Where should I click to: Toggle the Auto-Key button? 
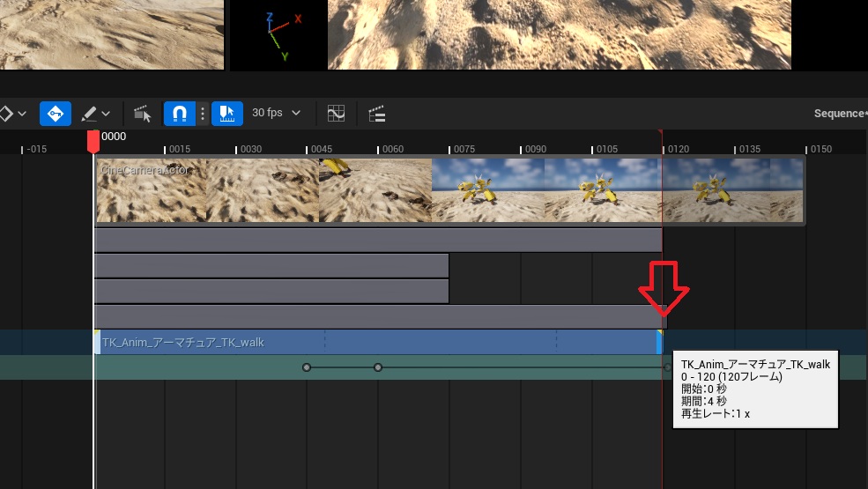[x=55, y=114]
